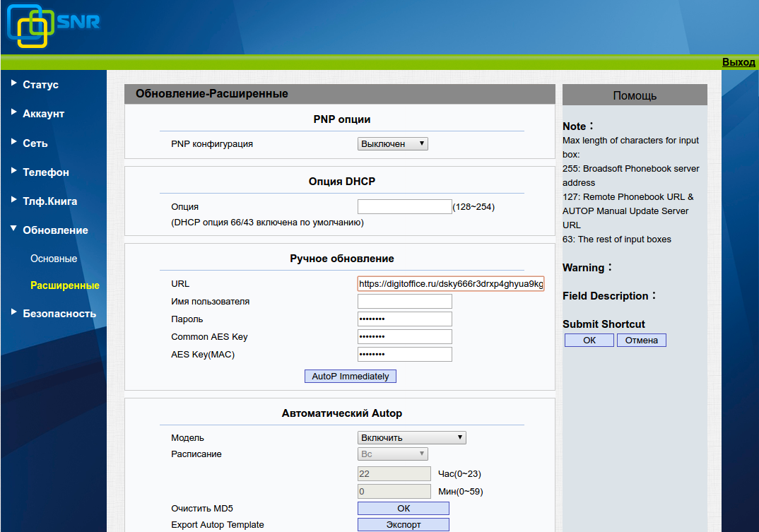Click the Час hour input field

pyautogui.click(x=394, y=473)
